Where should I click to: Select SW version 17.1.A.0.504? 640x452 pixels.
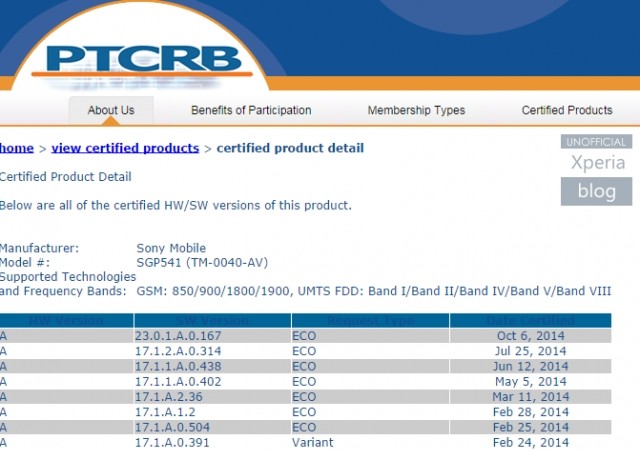(173, 428)
